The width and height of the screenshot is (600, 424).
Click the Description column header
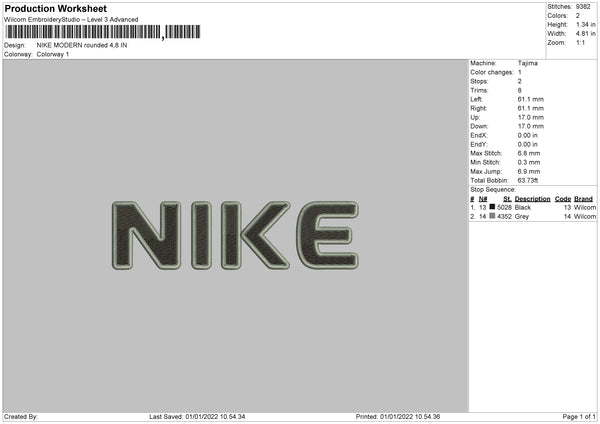pos(532,199)
